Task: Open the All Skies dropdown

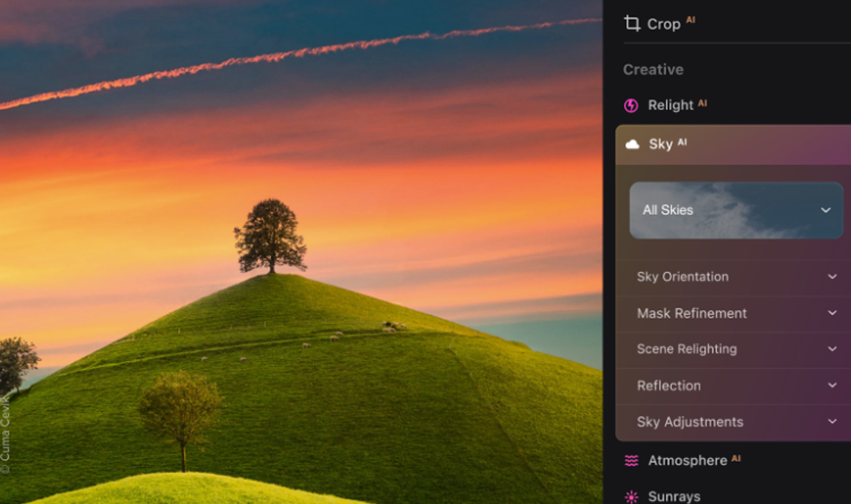Action: (x=668, y=210)
